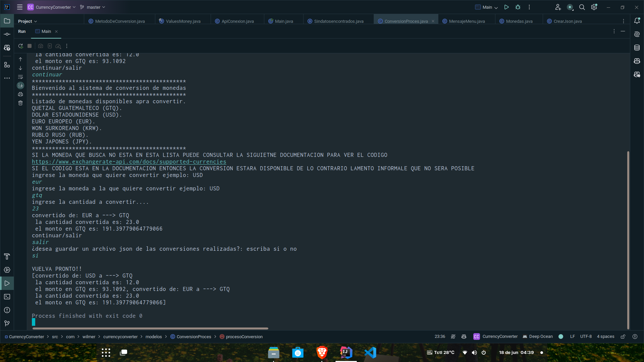Open the Problems tool window

(7, 310)
